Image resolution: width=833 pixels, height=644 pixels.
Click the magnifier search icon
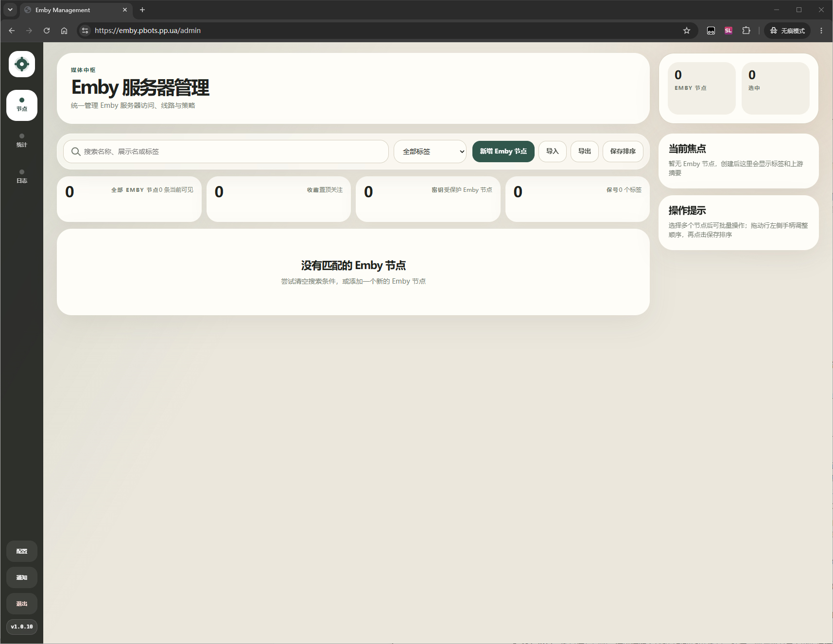[x=76, y=152]
